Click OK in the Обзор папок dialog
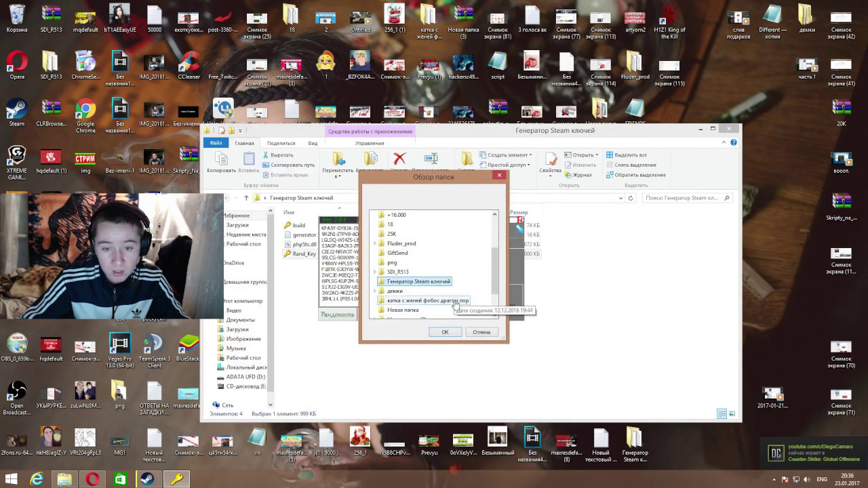 [445, 332]
